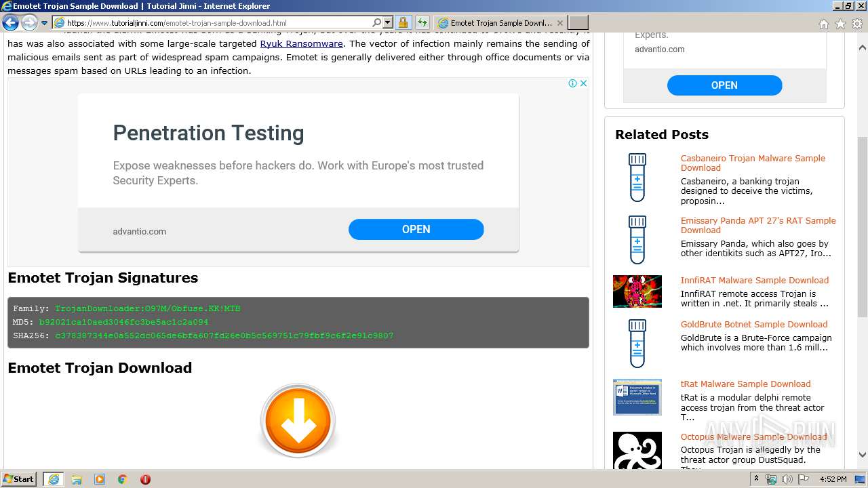This screenshot has width=868, height=488.
Task: Click the orange download arrow button
Action: pyautogui.click(x=298, y=421)
